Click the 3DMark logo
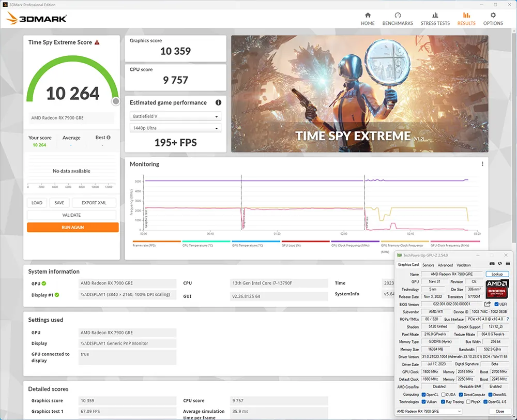Screen dimensions: 517x420 tap(37, 19)
